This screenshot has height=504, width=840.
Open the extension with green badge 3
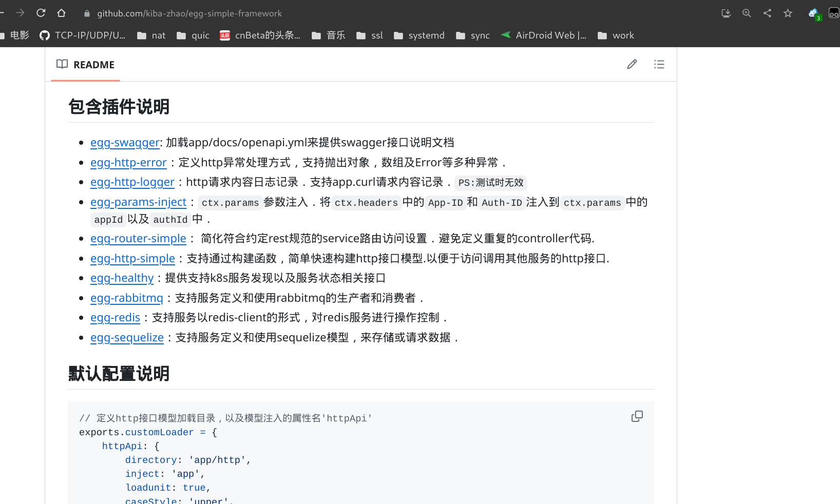pyautogui.click(x=814, y=14)
